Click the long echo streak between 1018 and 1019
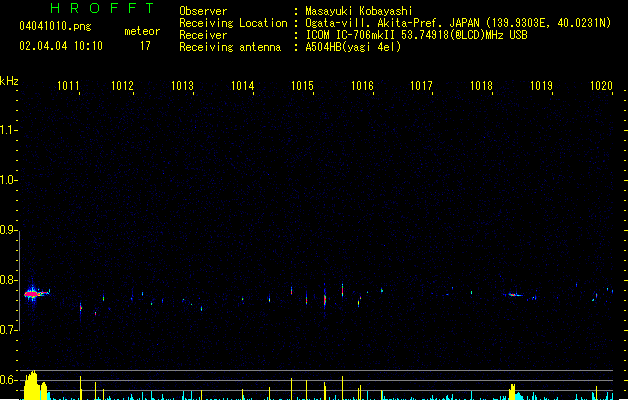 pos(513,295)
